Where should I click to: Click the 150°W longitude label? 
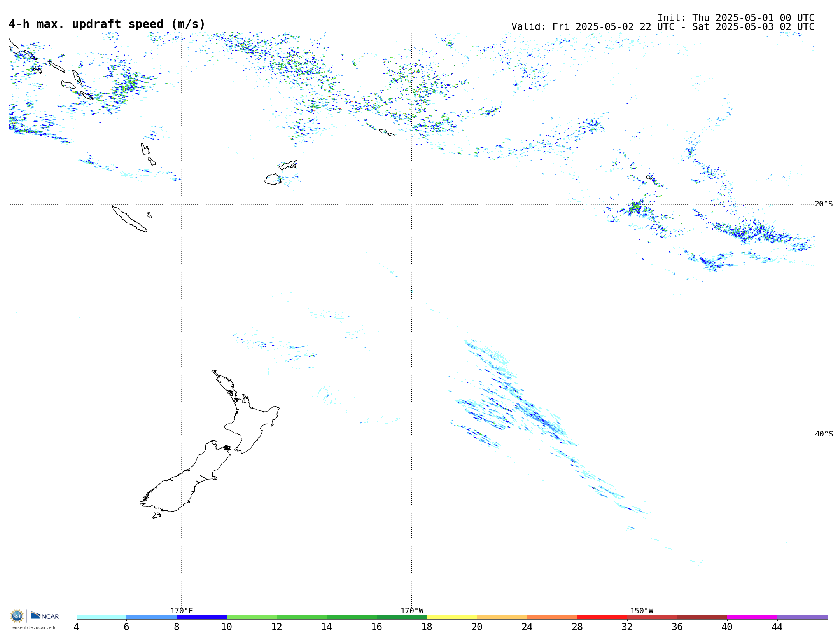[642, 611]
